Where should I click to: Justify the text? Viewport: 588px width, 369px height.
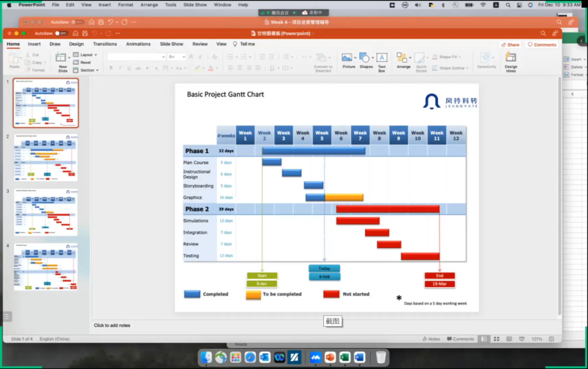pyautogui.click(x=258, y=68)
